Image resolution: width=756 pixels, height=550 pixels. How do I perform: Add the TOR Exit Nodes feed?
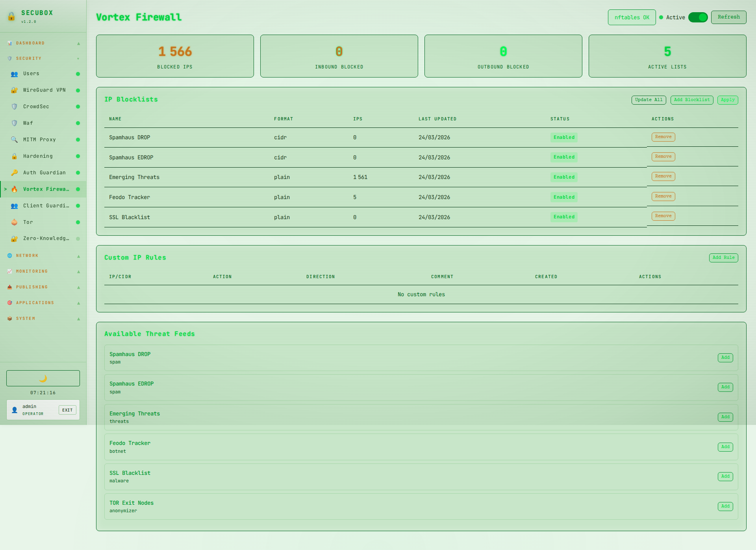point(725,506)
